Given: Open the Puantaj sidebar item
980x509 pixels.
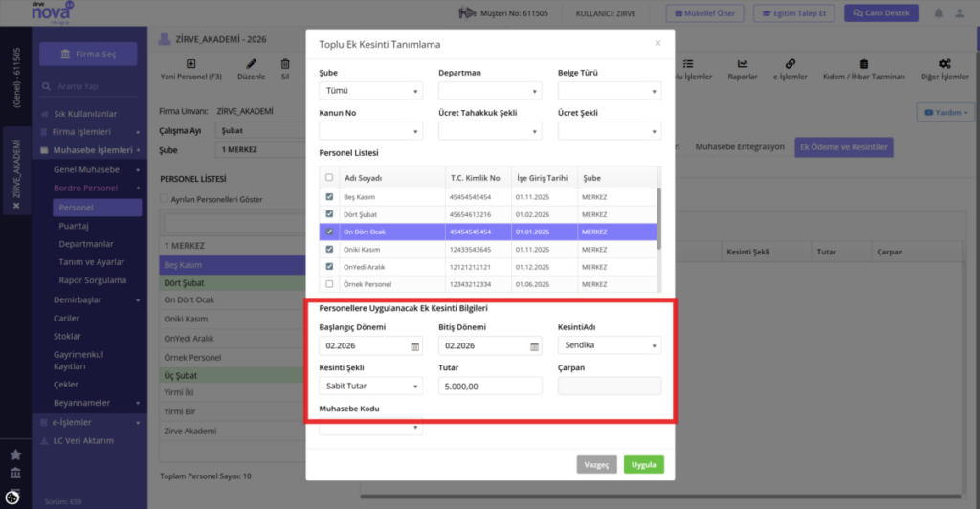Looking at the screenshot, I should 74,226.
